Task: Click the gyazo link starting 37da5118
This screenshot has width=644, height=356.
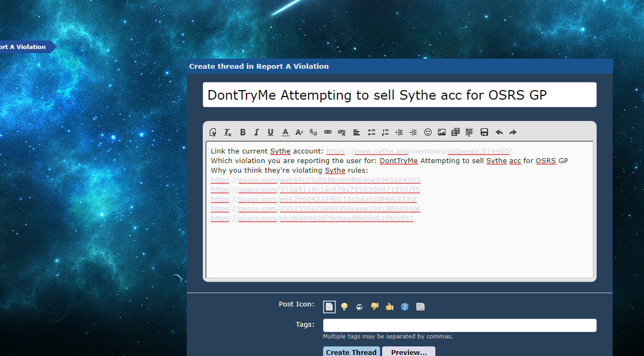Action: click(x=315, y=190)
